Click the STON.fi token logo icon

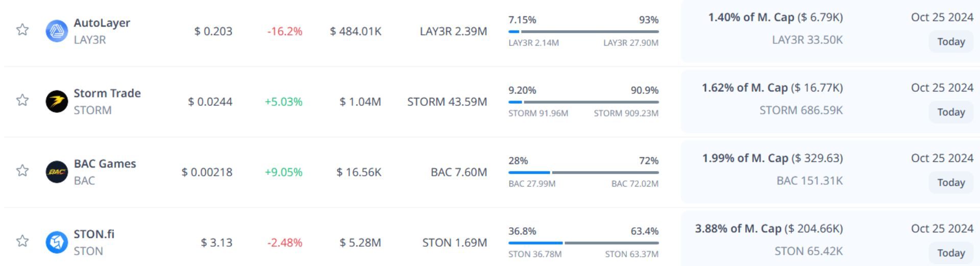coord(57,242)
